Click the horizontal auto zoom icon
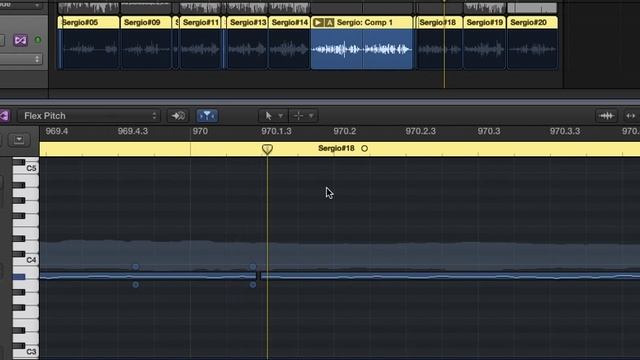This screenshot has width=640, height=360. click(631, 116)
